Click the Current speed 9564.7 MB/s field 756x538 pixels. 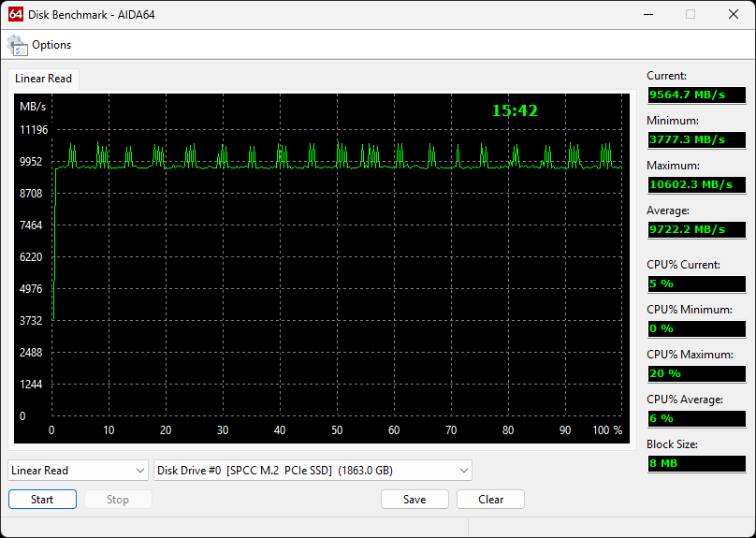point(697,95)
